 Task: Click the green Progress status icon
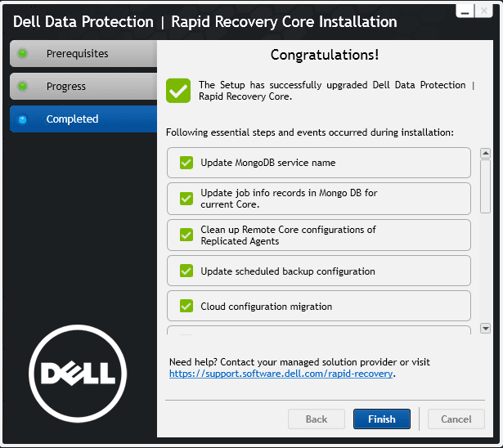click(22, 87)
